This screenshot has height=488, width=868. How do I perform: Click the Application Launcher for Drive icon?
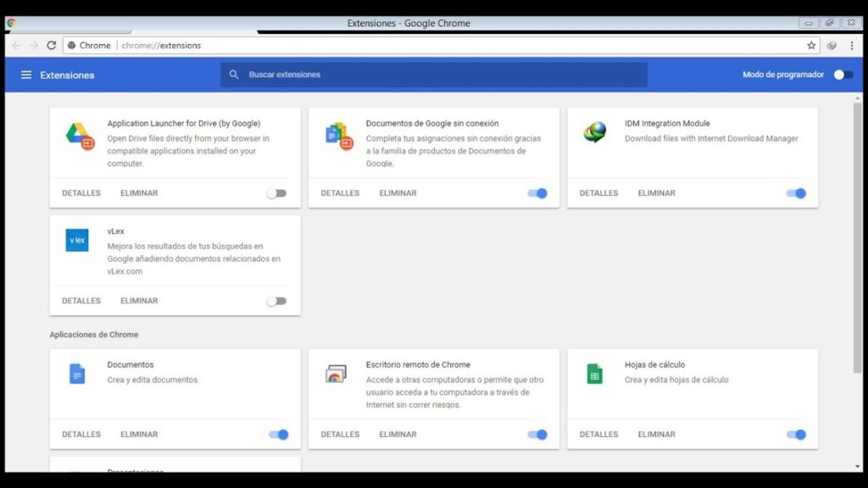[80, 136]
